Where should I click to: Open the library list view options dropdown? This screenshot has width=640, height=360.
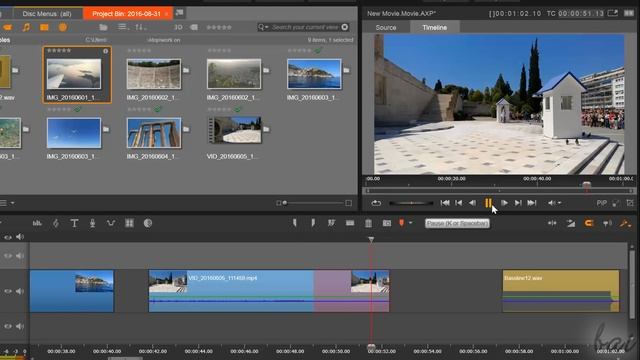click(122, 27)
